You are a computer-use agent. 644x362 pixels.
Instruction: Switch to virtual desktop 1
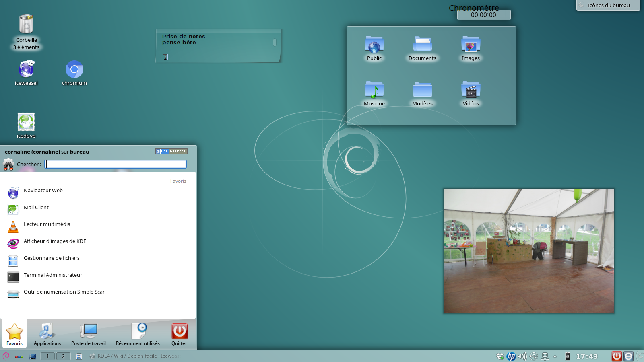pyautogui.click(x=47, y=356)
